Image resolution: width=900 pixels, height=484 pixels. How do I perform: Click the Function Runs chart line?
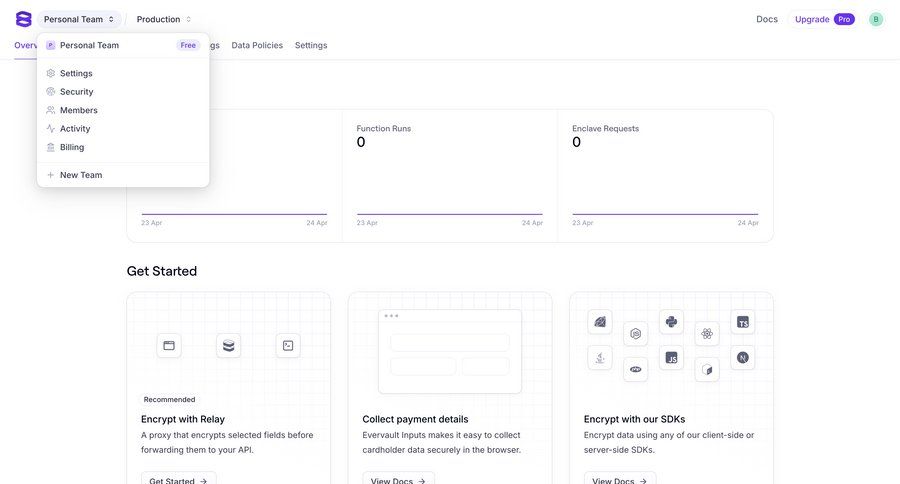coord(449,214)
